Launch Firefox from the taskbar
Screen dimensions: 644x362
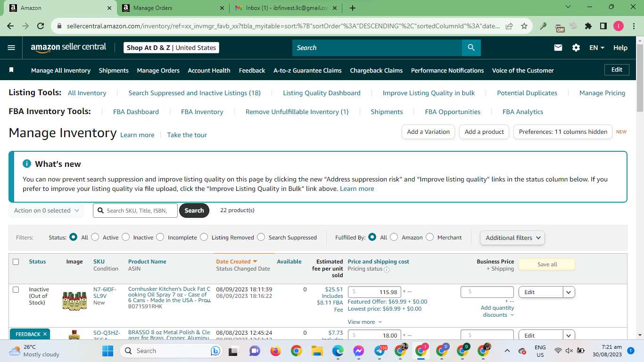point(275,351)
